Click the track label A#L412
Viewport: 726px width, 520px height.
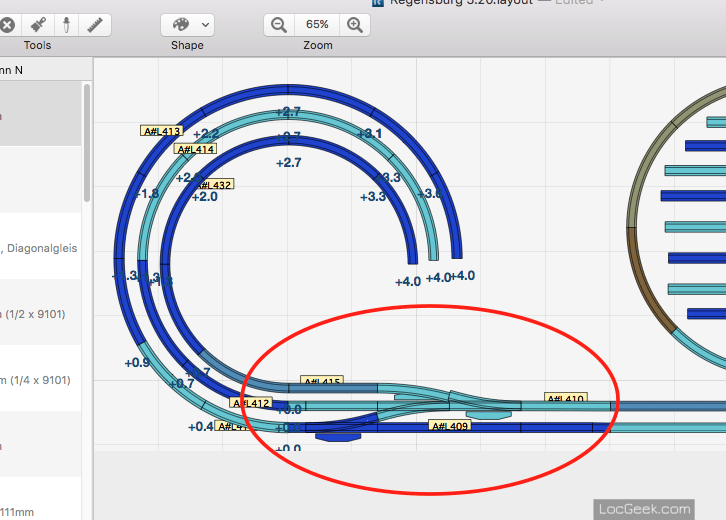[x=251, y=403]
